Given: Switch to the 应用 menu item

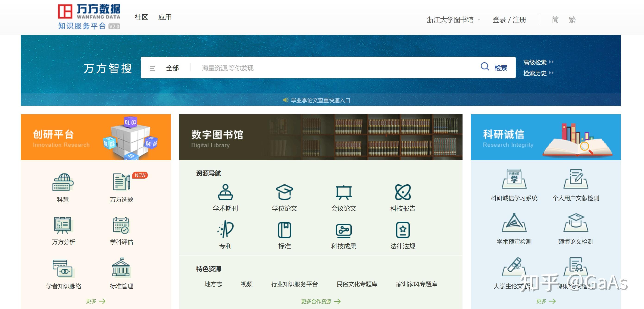Looking at the screenshot, I should click(165, 17).
